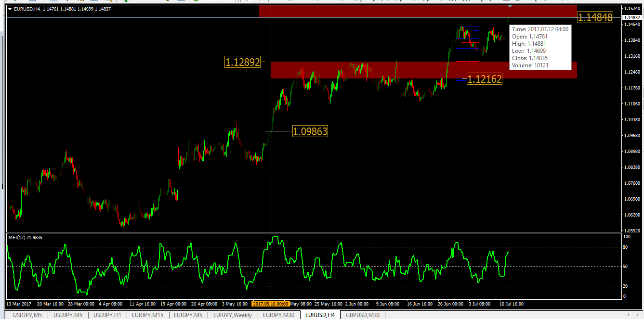Open the EURJPY,M5 chart tab
The image size is (644, 319).
(x=188, y=315)
